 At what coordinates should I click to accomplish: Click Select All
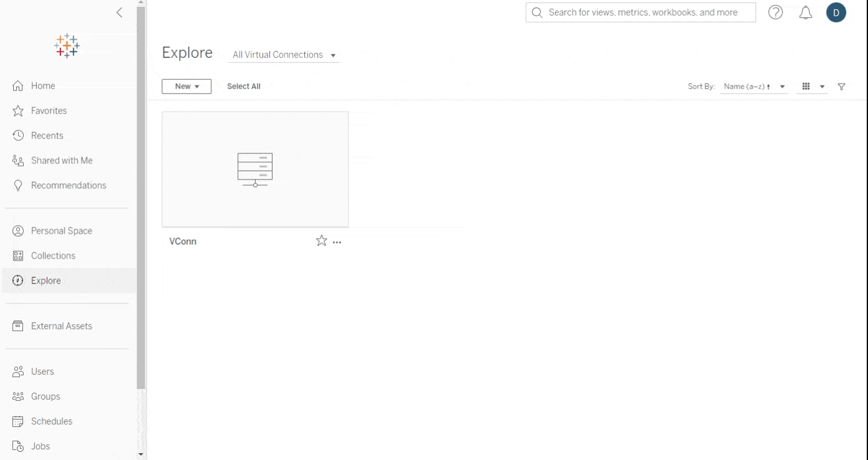click(x=244, y=87)
